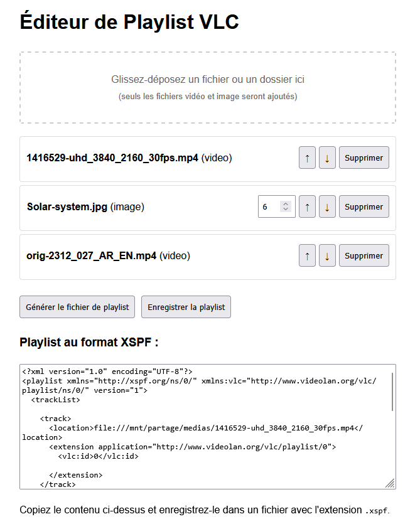Delete the 1416529-uhd video with Supprimer
Image resolution: width=420 pixels, height=529 pixels.
point(363,158)
